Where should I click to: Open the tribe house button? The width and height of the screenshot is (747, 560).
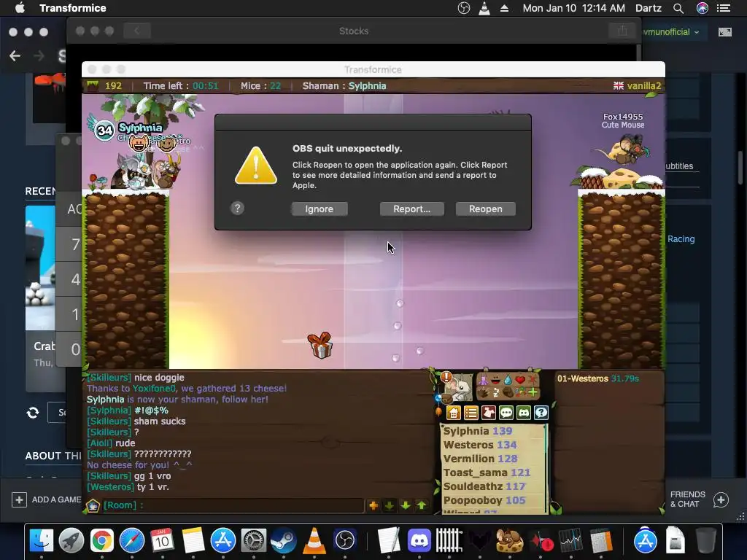tap(454, 413)
